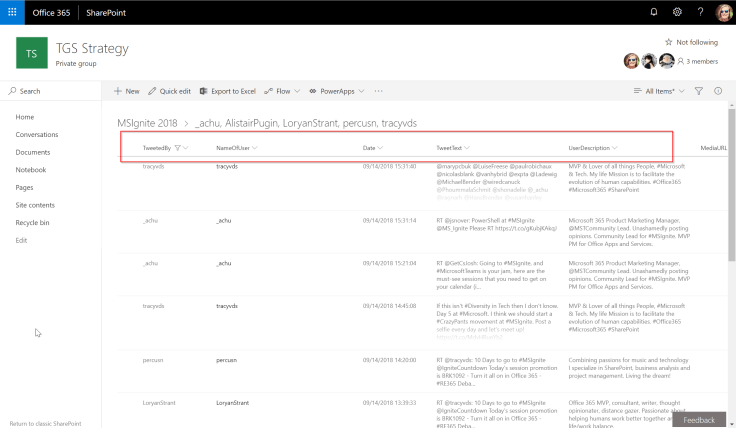Screen dimensions: 736x428
Task: Open the Feedback button
Action: tap(699, 420)
